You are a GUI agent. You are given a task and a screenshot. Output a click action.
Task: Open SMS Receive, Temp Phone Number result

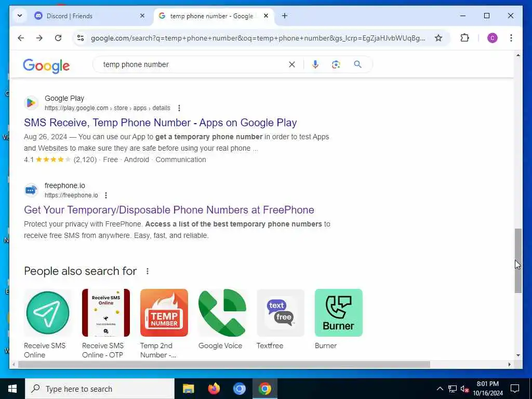161,123
